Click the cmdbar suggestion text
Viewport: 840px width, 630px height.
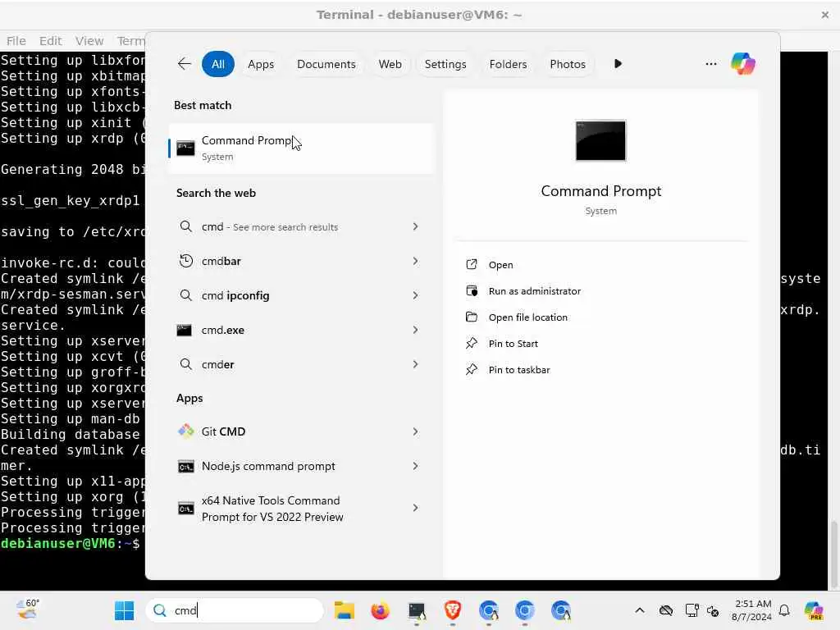(x=221, y=261)
